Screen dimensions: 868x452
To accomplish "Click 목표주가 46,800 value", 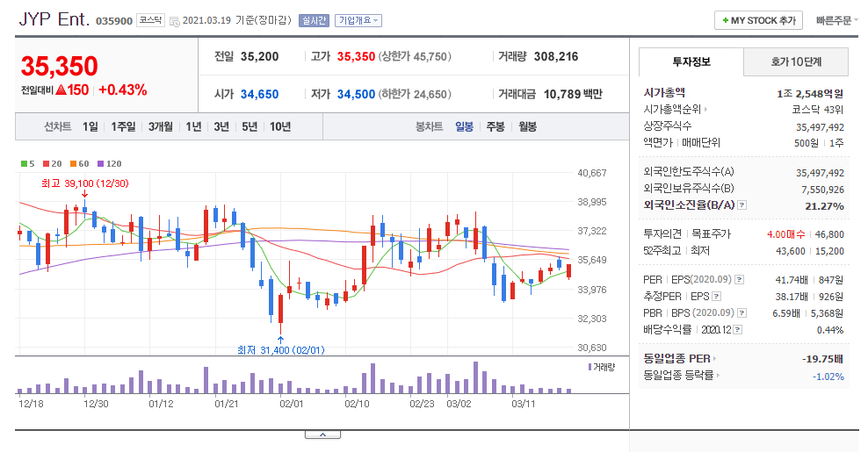I will click(829, 234).
